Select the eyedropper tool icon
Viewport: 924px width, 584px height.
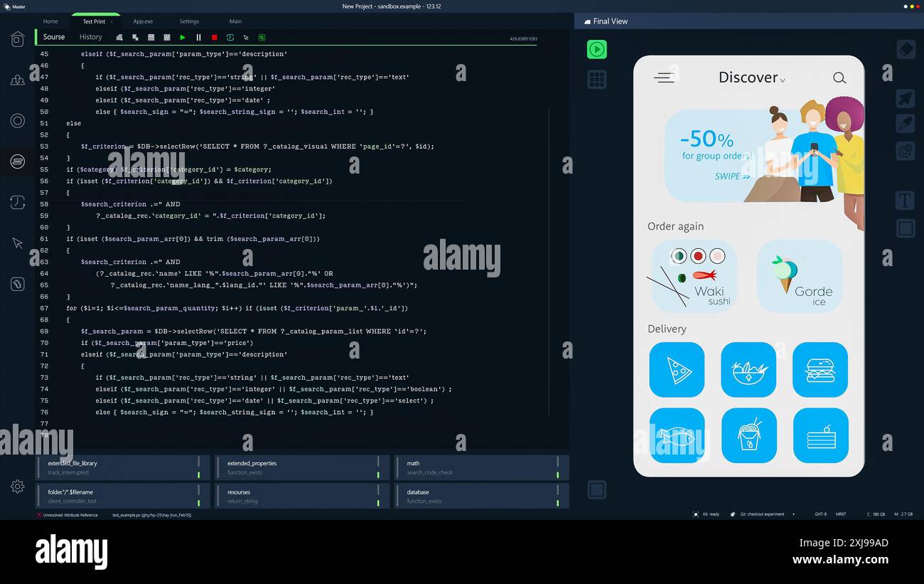[x=905, y=124]
